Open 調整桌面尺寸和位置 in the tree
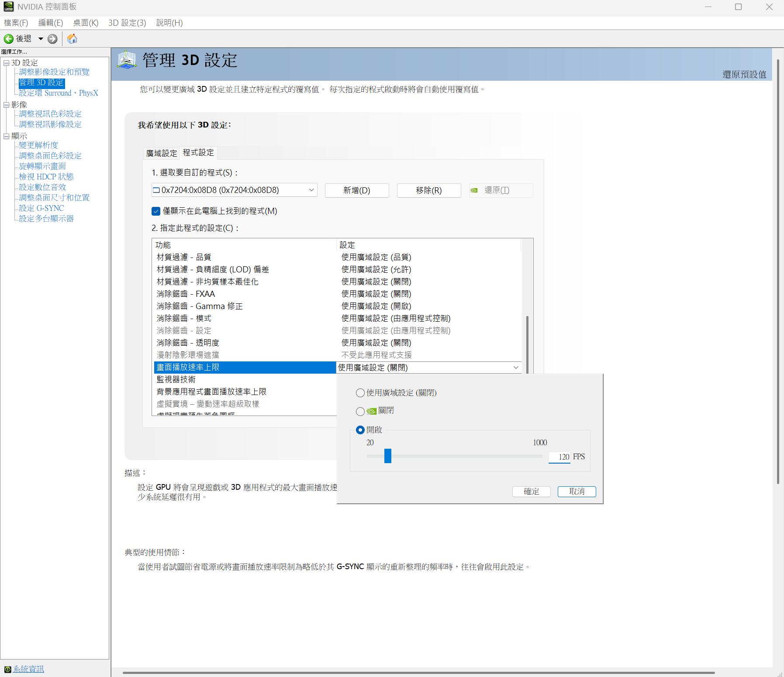784x677 pixels. [x=54, y=198]
